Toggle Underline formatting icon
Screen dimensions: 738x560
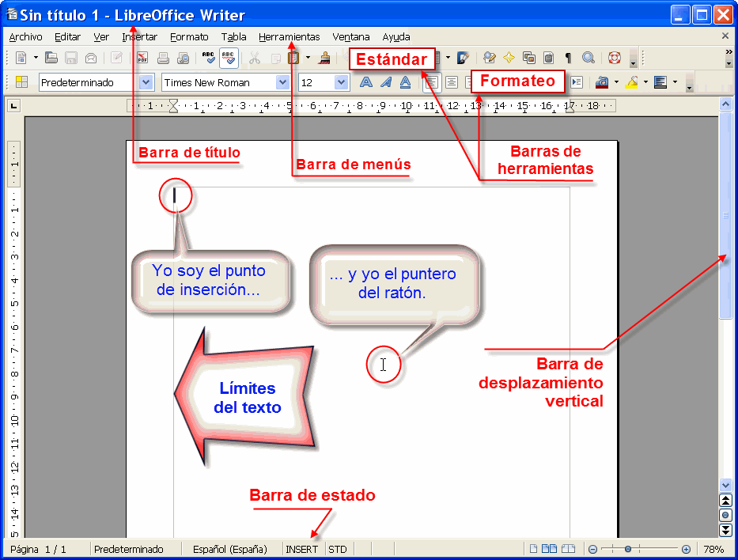coord(405,82)
